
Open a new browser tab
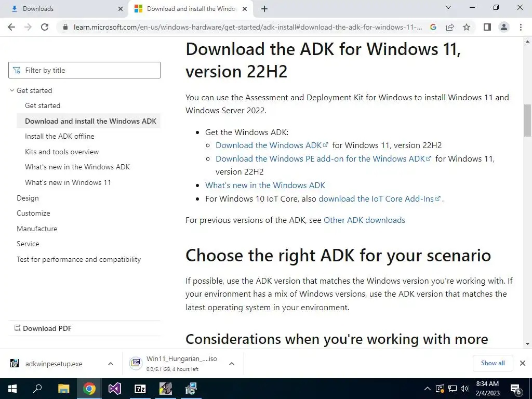click(264, 9)
